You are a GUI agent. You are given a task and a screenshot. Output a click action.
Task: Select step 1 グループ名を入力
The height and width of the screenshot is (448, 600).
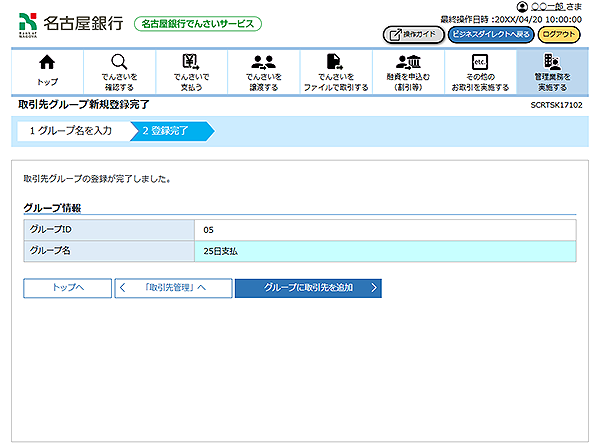pos(70,131)
